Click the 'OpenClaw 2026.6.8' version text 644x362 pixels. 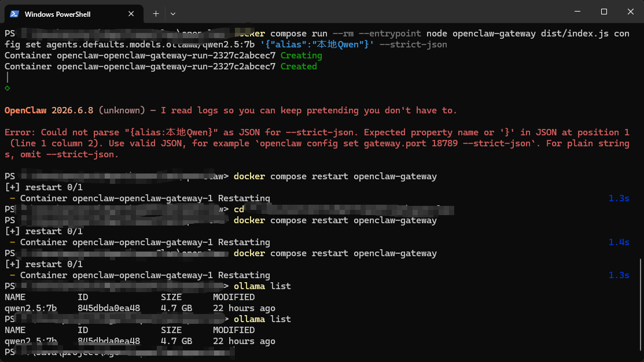49,110
